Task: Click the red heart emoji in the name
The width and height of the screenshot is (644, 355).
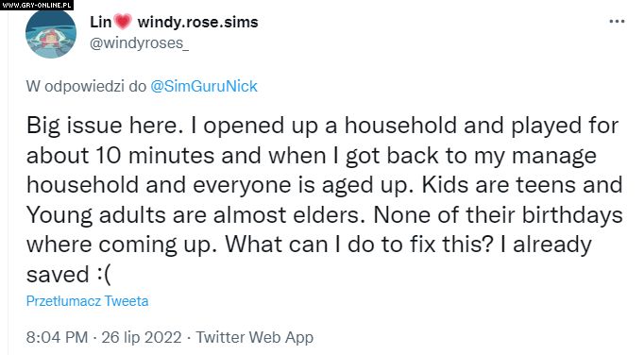Action: 123,22
